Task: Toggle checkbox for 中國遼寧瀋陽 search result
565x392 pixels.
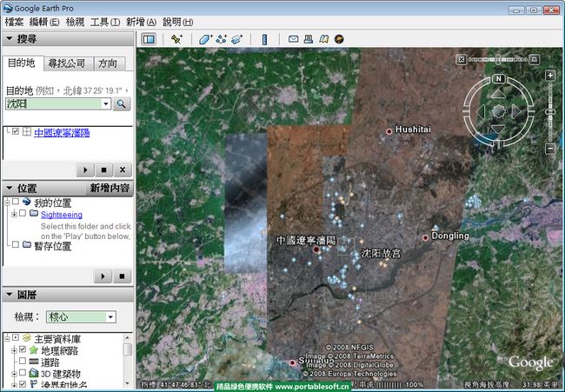Action: tap(16, 131)
